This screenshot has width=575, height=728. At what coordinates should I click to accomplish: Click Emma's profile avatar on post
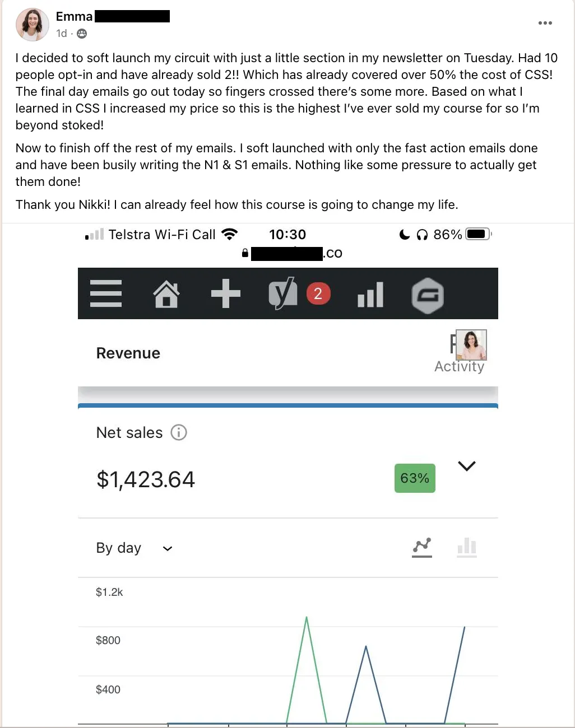(x=33, y=25)
